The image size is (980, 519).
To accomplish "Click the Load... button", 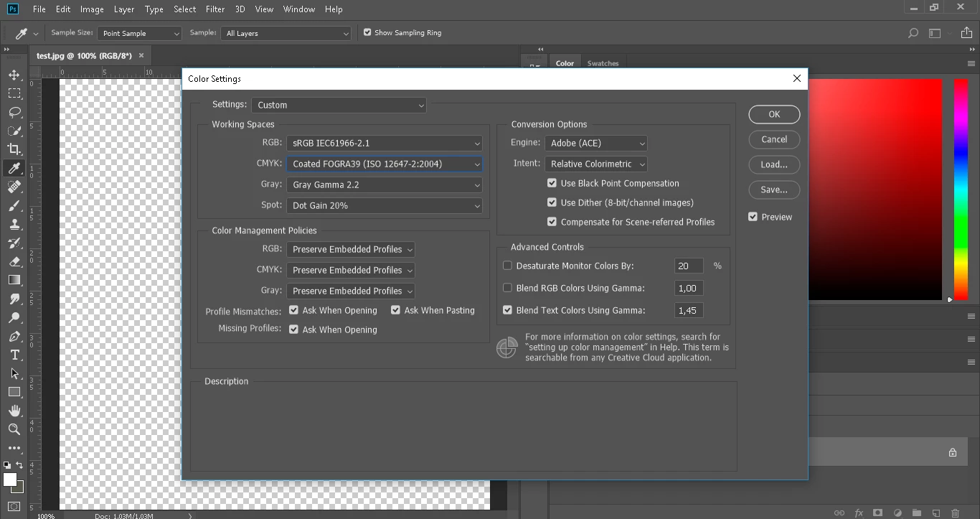I will tap(774, 164).
